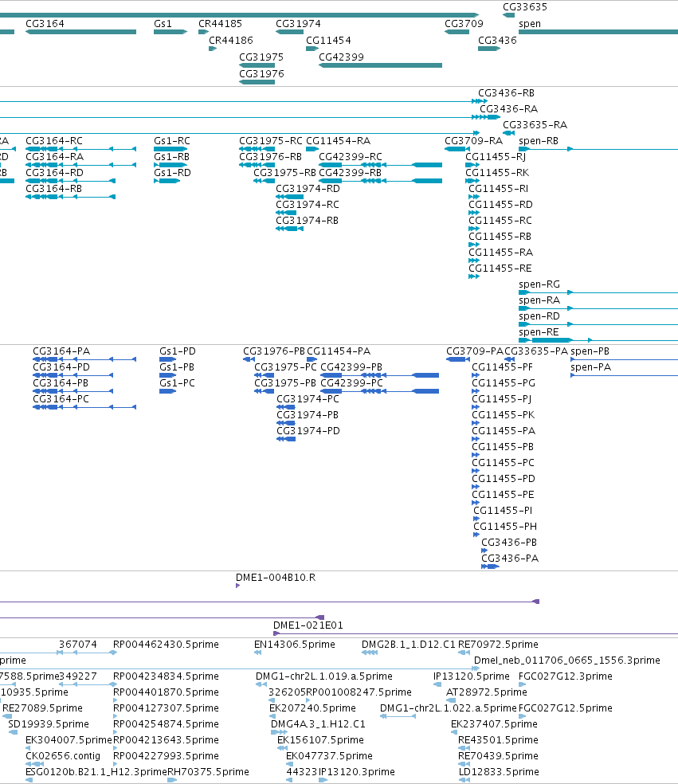Select the CG3164 gene label
678x784 pixels.
tap(45, 23)
